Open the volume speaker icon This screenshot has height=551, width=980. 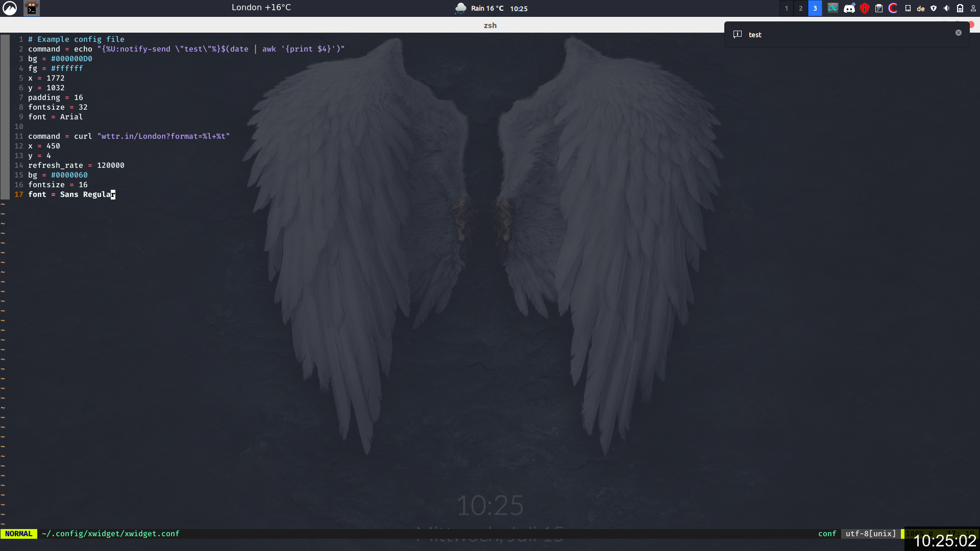coord(947,8)
